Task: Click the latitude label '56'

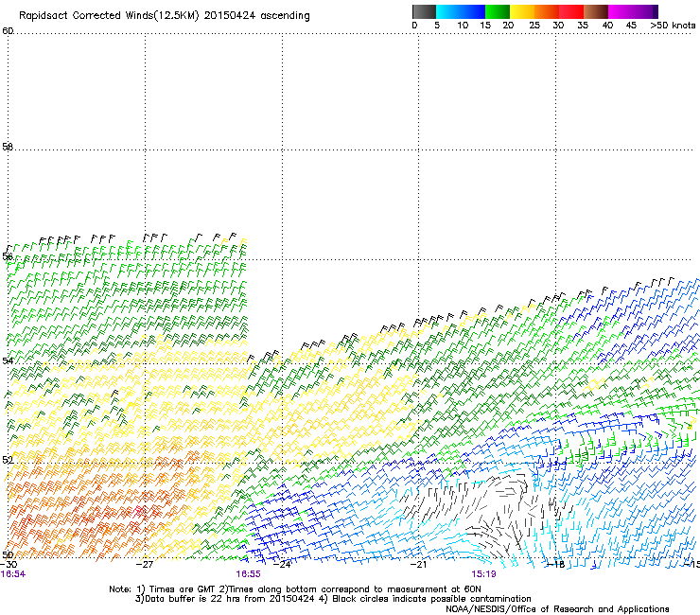Action: [8, 255]
